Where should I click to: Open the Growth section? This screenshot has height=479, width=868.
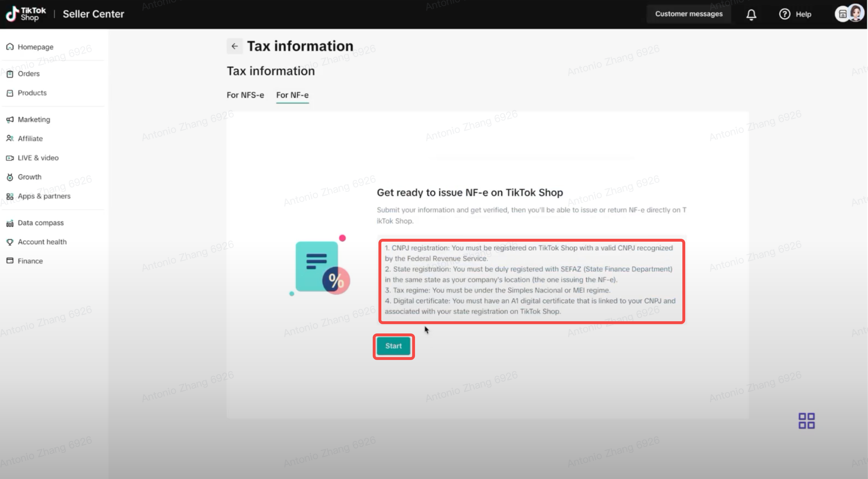pyautogui.click(x=29, y=177)
